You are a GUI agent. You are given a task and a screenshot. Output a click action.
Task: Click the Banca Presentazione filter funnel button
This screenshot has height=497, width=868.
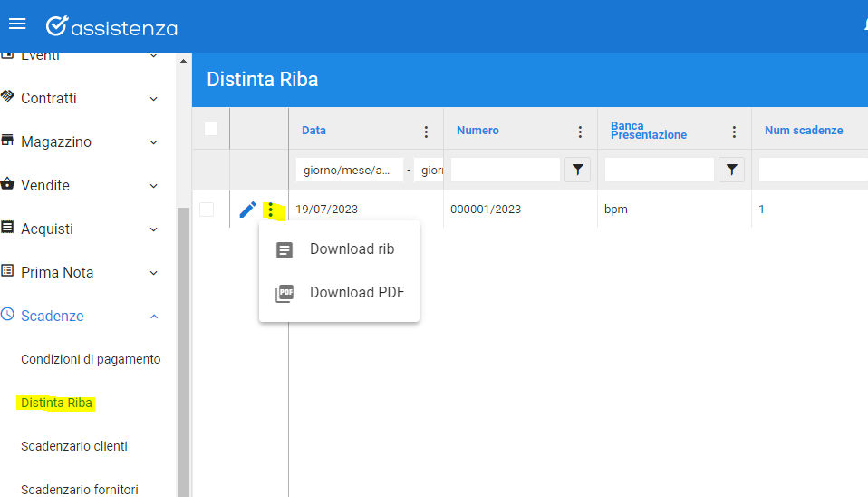tap(731, 170)
